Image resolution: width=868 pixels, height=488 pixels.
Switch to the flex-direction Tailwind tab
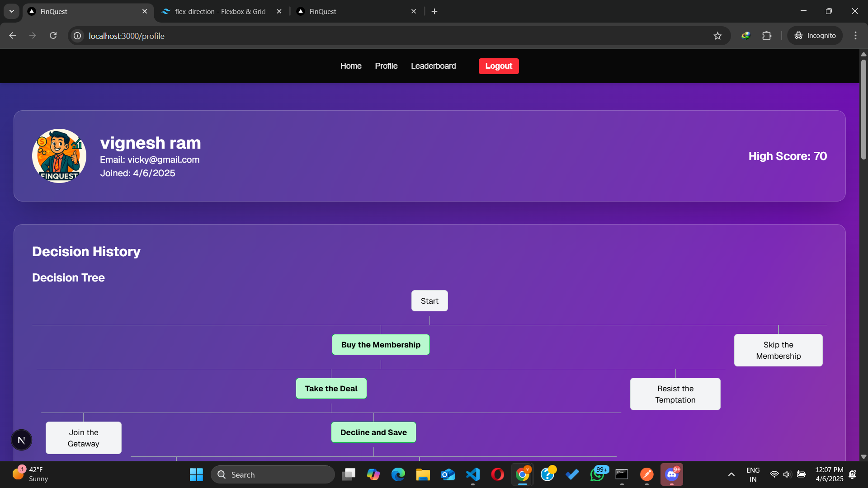pos(220,11)
